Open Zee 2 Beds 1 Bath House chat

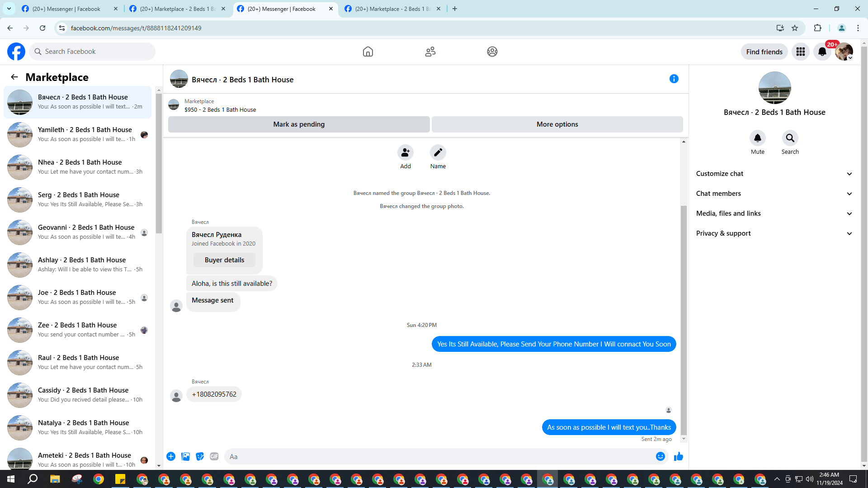pyautogui.click(x=78, y=330)
